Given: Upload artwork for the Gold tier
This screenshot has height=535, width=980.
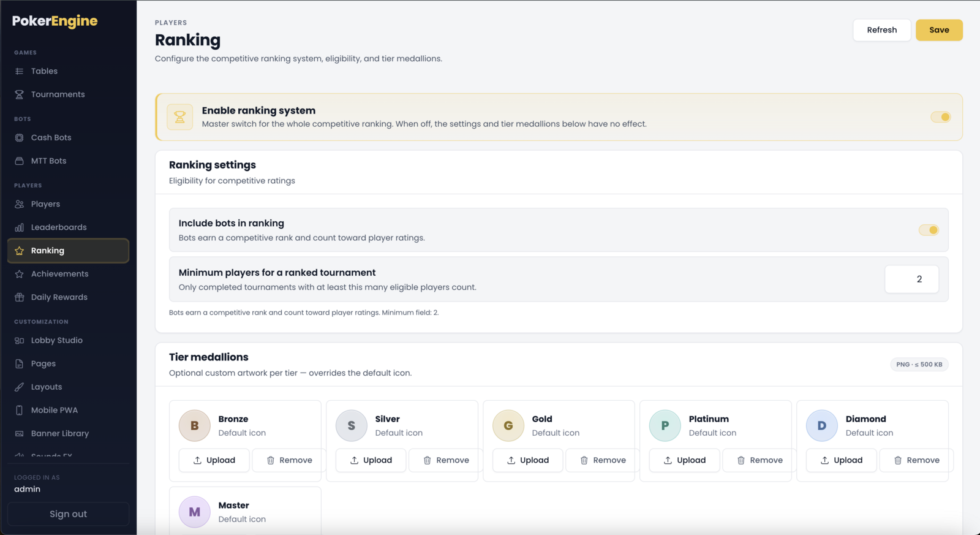Looking at the screenshot, I should pyautogui.click(x=527, y=460).
